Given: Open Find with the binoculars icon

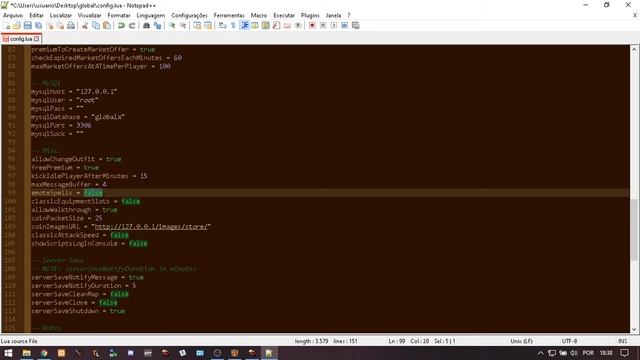Looking at the screenshot, I should [146, 25].
